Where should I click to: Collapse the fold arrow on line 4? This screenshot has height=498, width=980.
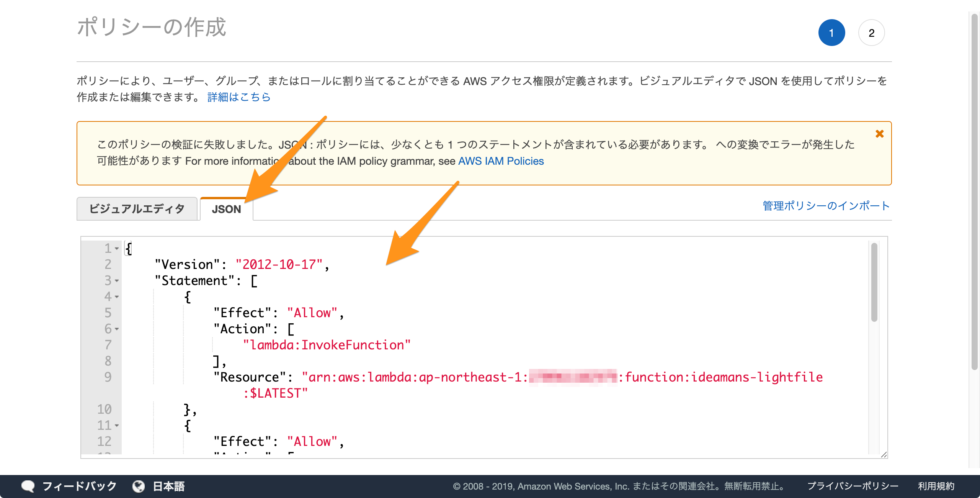117,297
